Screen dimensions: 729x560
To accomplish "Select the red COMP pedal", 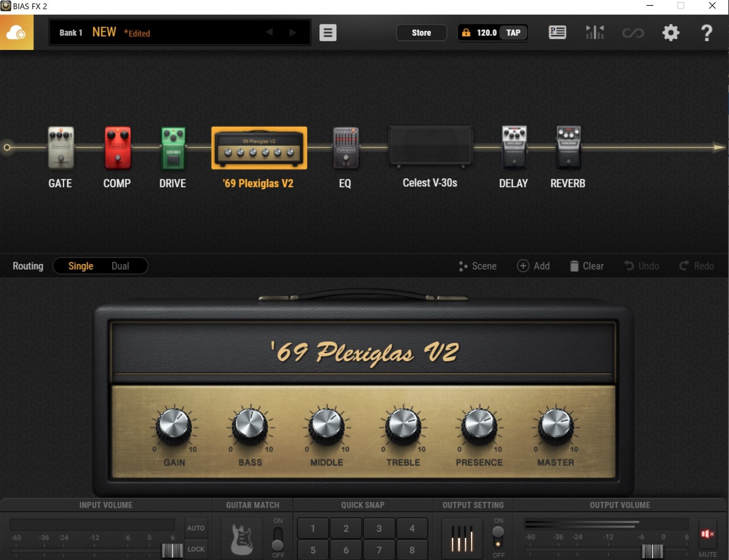I will coord(118,147).
